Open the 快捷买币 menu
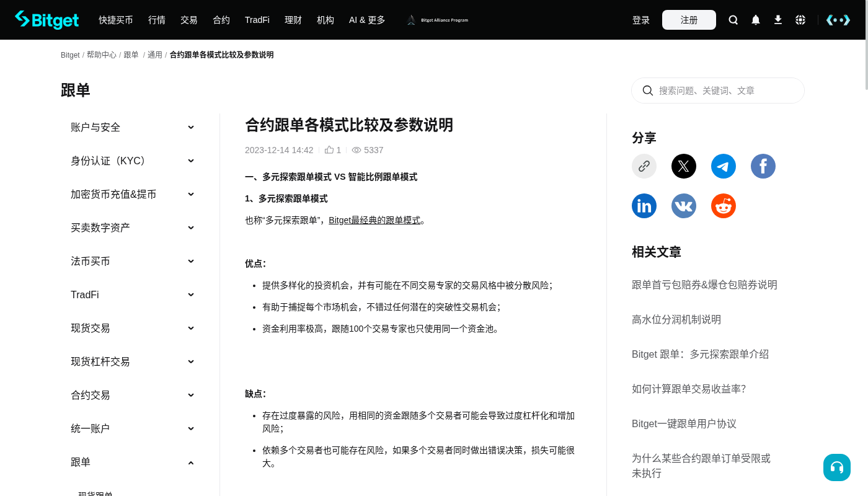 [x=116, y=20]
